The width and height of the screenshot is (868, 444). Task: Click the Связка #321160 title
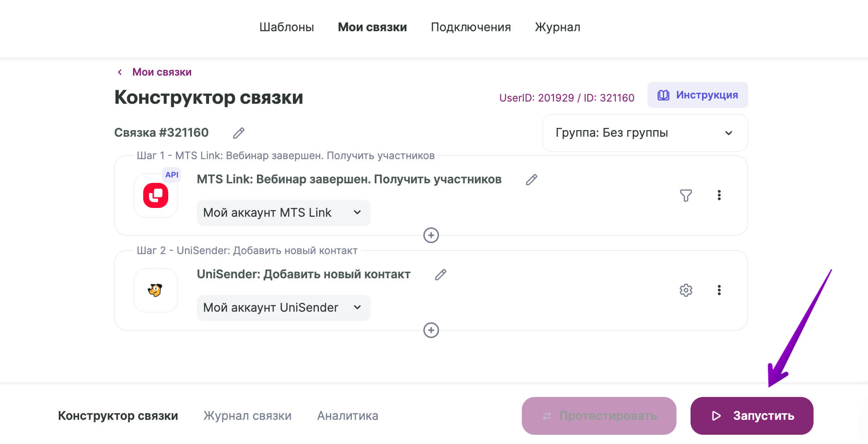coord(161,133)
